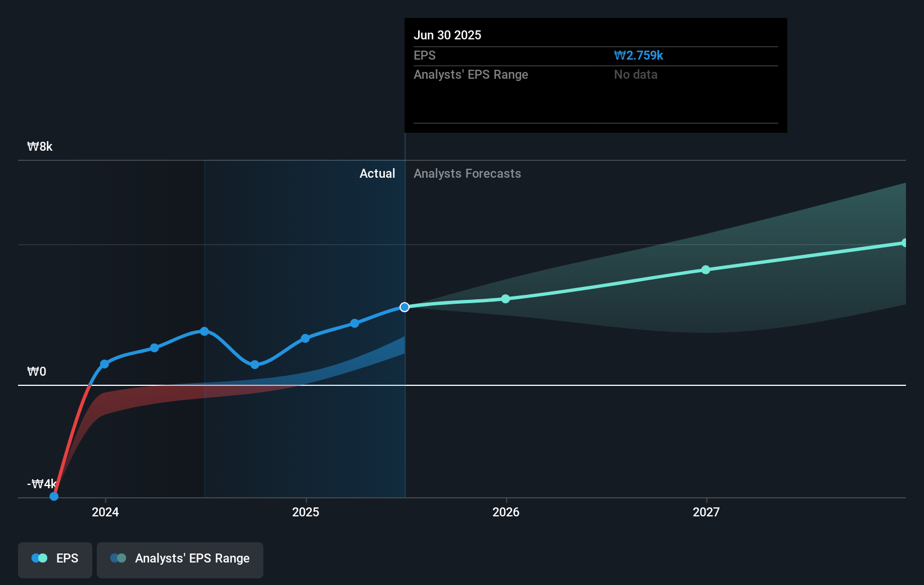Click the dot icon beside Analysts' EPS Range legend
Image resolution: width=924 pixels, height=585 pixels.
[x=118, y=557]
